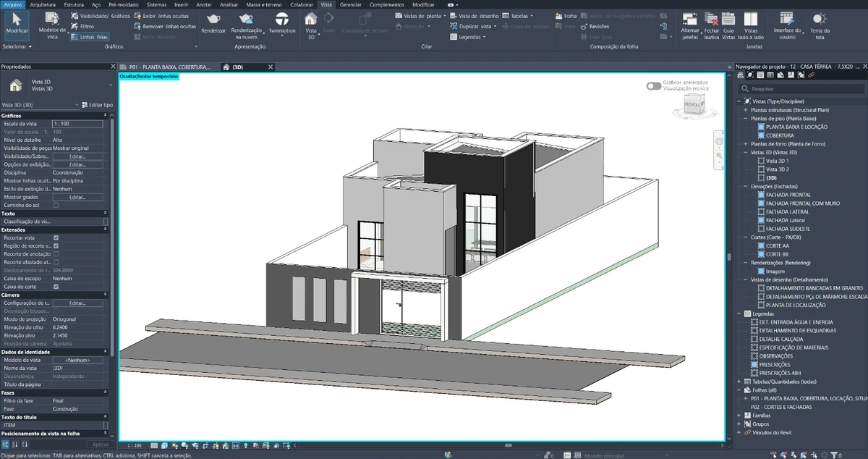Open Legendas dropdown in ribbon
868x459 pixels.
pos(469,36)
